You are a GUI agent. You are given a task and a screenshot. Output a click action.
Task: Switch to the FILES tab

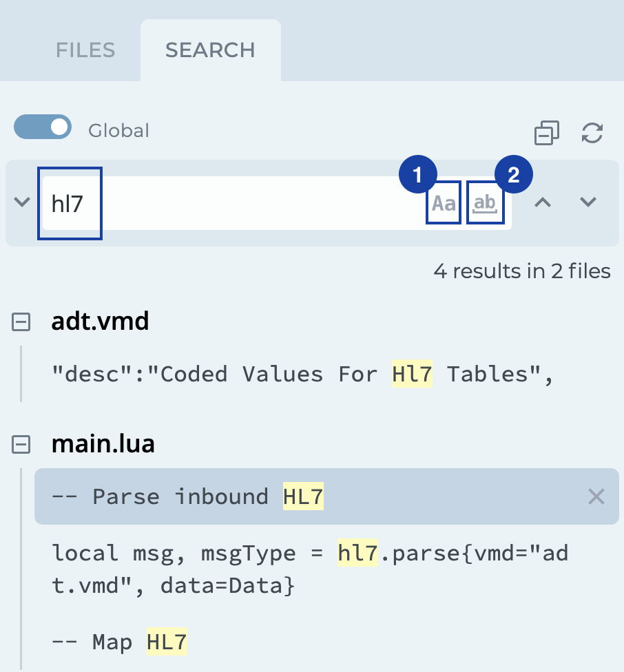point(85,50)
